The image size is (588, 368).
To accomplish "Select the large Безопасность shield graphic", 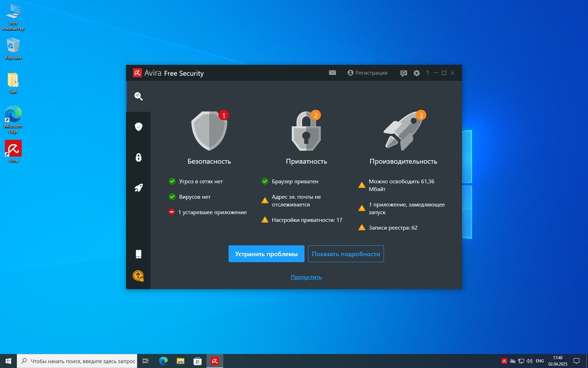I will 209,131.
